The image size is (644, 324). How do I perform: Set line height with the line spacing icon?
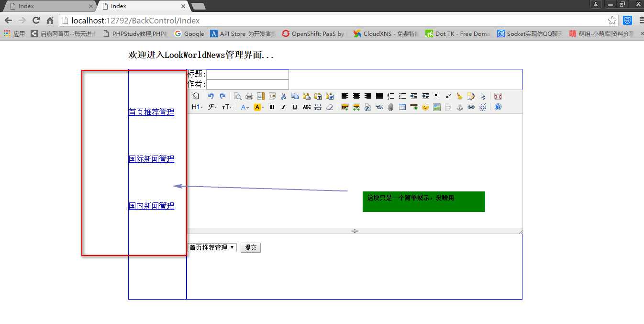[318, 107]
